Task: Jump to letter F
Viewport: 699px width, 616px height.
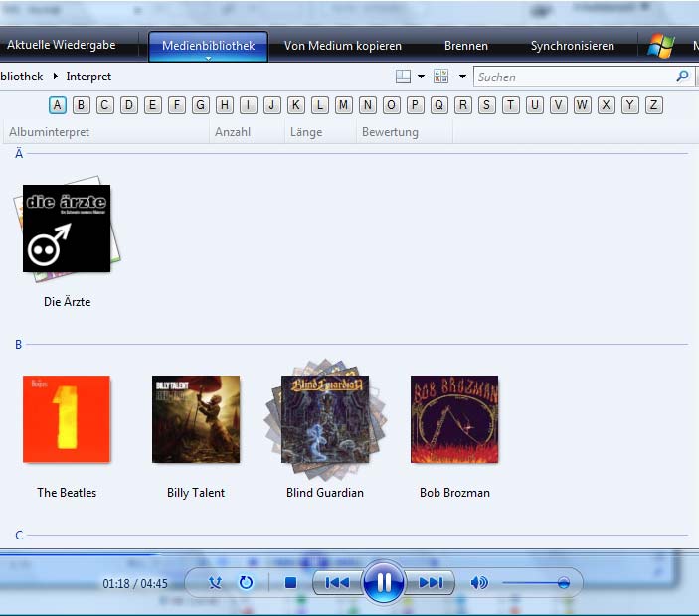Action: (177, 105)
